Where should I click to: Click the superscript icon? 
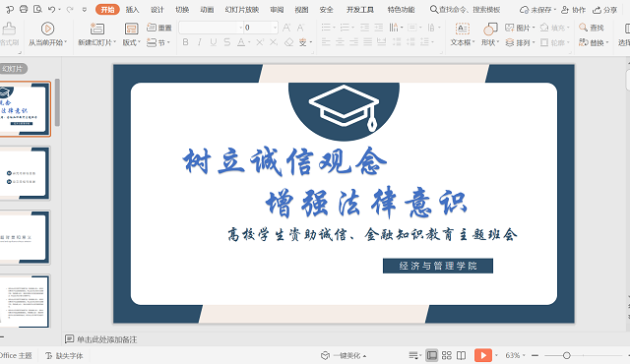[260, 42]
